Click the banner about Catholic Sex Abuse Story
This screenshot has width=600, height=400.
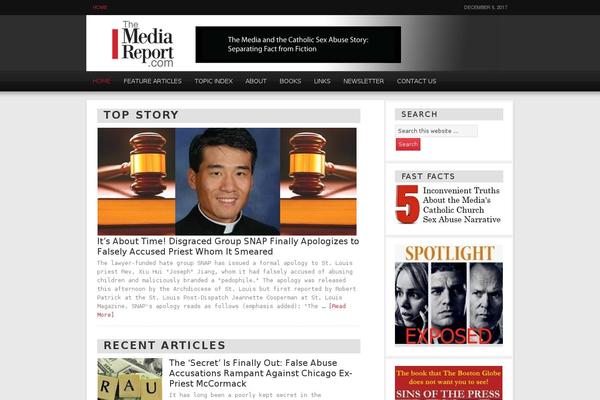point(298,44)
